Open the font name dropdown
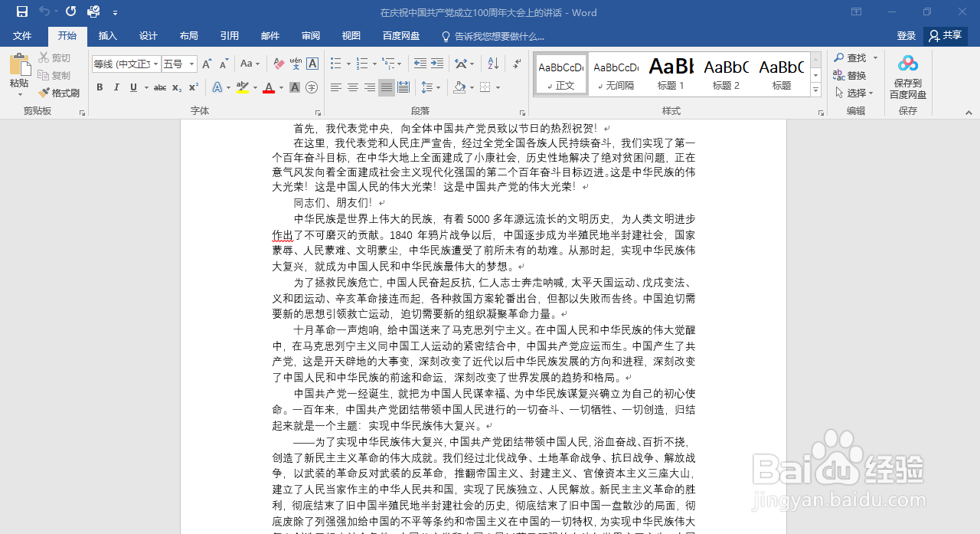980x534 pixels. click(x=156, y=64)
